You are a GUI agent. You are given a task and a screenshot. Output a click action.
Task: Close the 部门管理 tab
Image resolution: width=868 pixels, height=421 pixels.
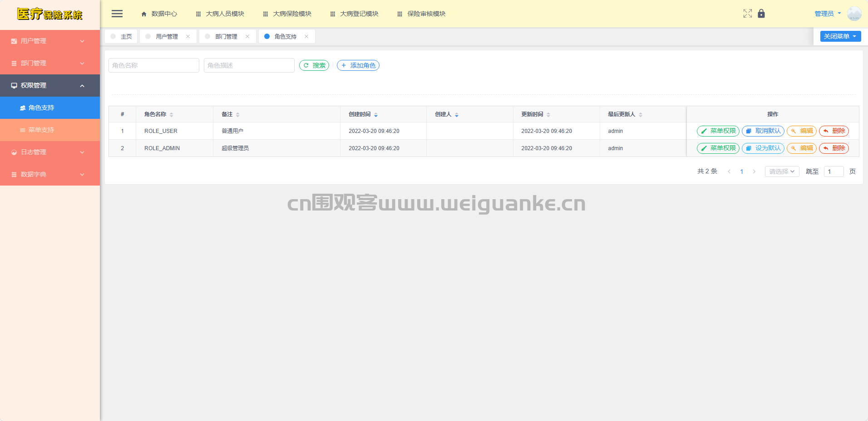(x=247, y=36)
